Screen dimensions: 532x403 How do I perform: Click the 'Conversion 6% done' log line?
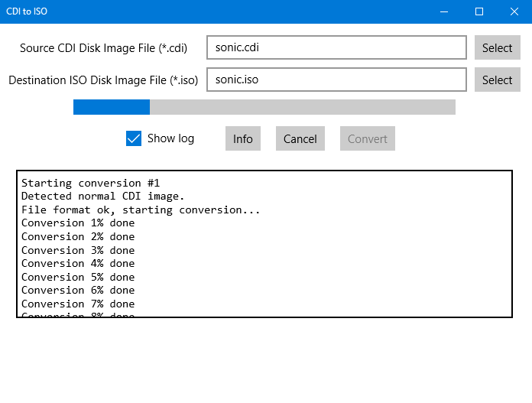pos(78,291)
